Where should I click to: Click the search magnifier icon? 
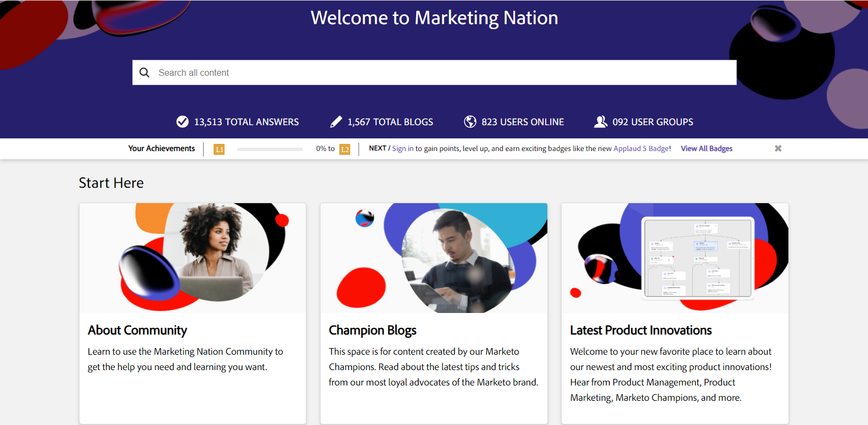144,72
